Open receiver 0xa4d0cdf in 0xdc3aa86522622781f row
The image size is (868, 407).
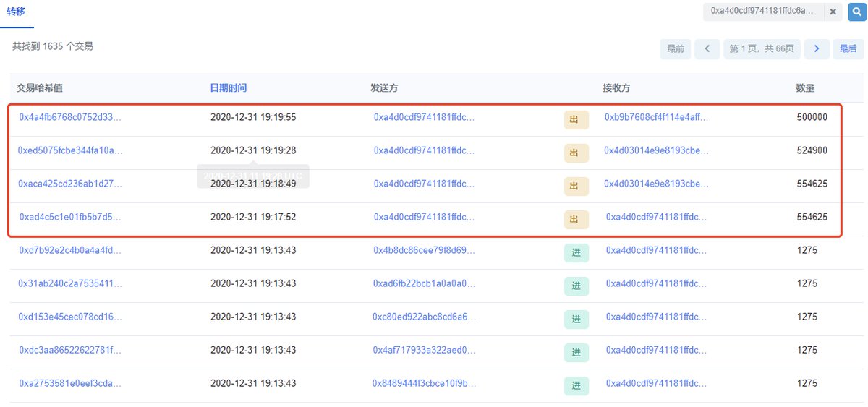tap(657, 350)
